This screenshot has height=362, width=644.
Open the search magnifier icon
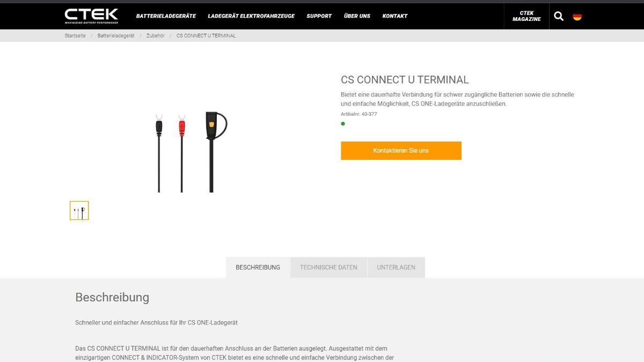(x=559, y=16)
